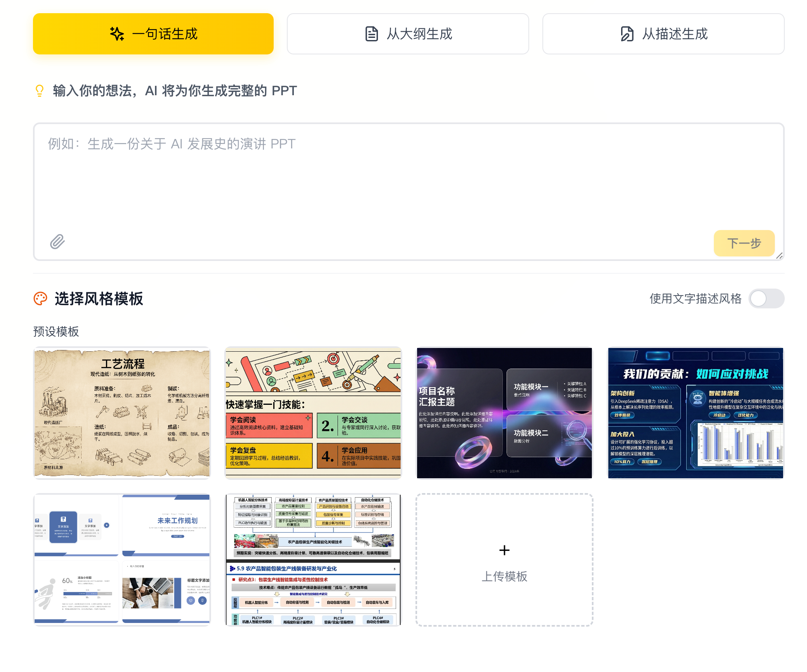Choose the colorful 快速掌握一门技能 template

(x=313, y=413)
